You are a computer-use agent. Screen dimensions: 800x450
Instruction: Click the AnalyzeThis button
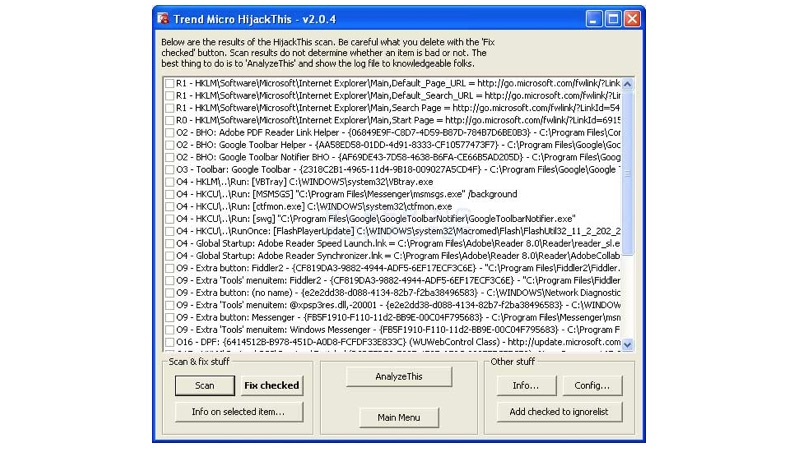click(399, 377)
